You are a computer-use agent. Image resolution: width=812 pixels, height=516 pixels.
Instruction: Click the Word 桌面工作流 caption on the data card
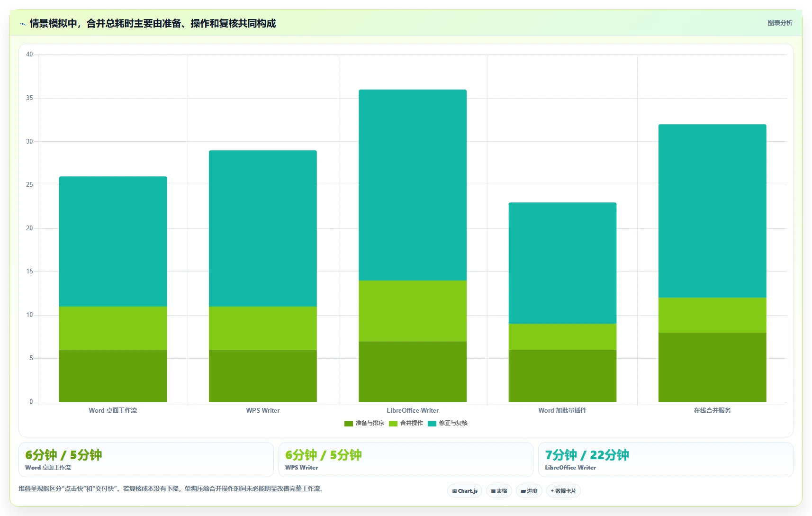(48, 468)
